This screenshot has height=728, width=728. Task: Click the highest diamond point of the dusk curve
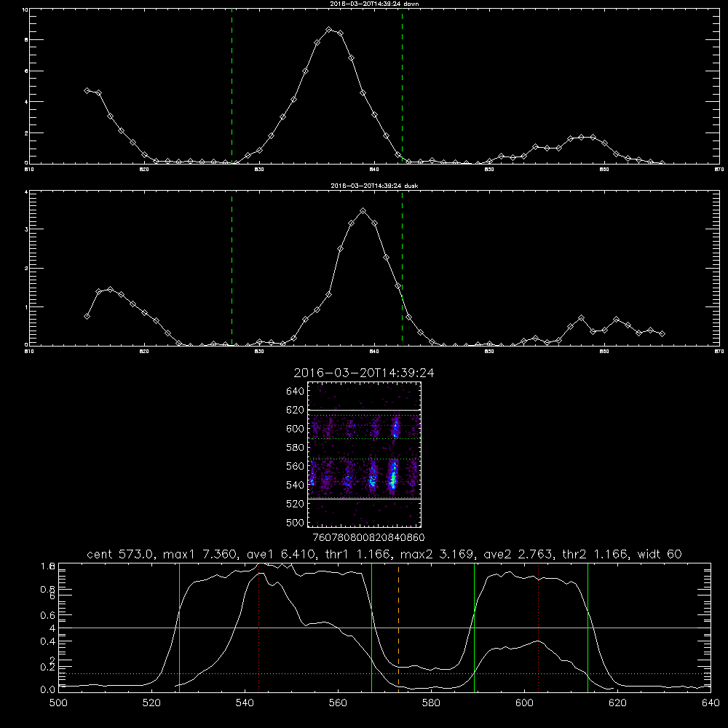pos(363,211)
